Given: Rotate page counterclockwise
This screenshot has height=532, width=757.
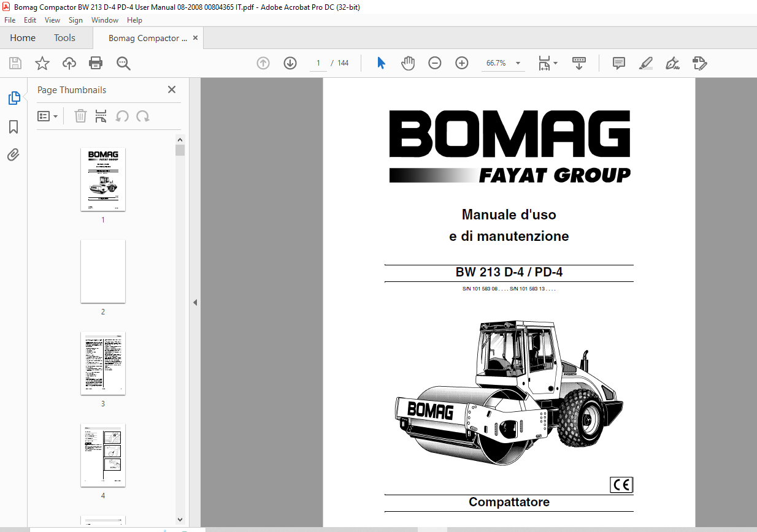Looking at the screenshot, I should 122,116.
